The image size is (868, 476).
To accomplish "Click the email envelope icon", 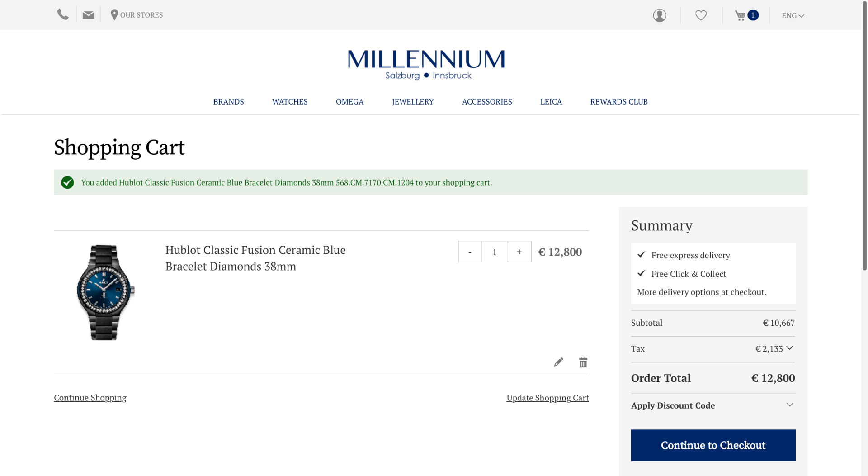I will pos(89,15).
